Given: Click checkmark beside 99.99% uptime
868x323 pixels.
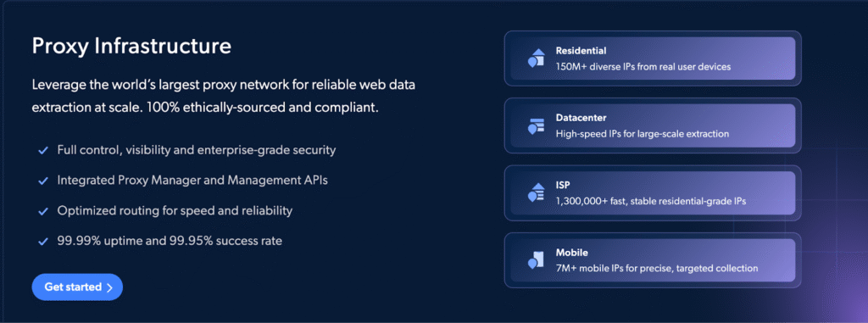Looking at the screenshot, I should pyautogui.click(x=42, y=242).
